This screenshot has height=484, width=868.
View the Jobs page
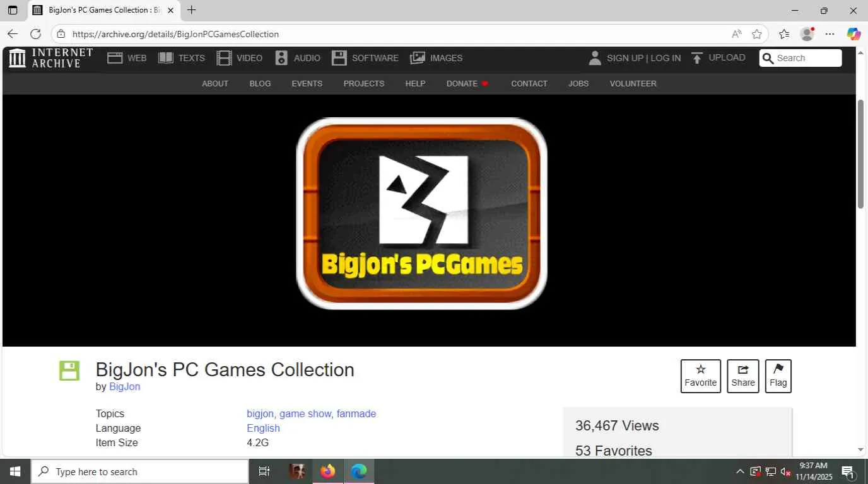click(x=578, y=83)
